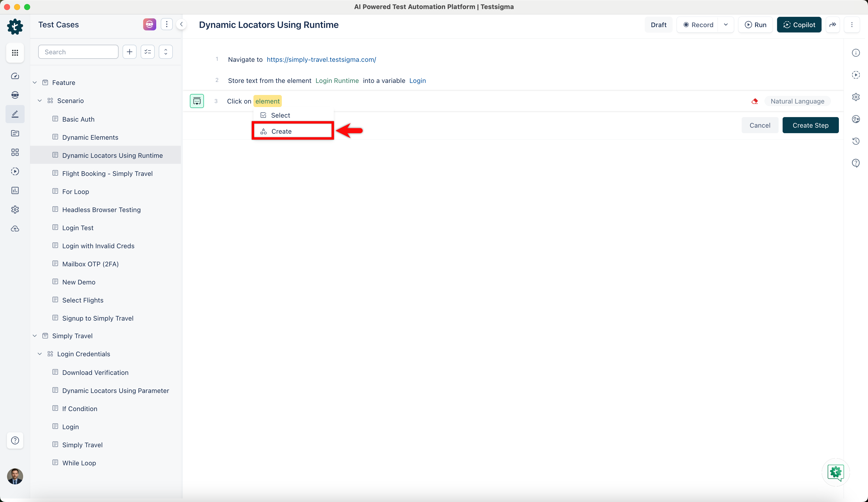Run the test case
The height and width of the screenshot is (502, 868).
[755, 25]
